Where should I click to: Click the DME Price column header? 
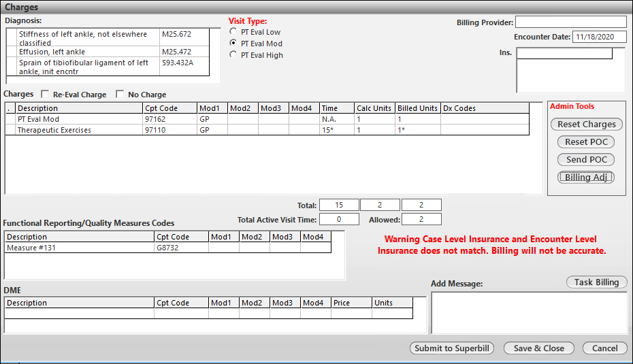pyautogui.click(x=351, y=303)
